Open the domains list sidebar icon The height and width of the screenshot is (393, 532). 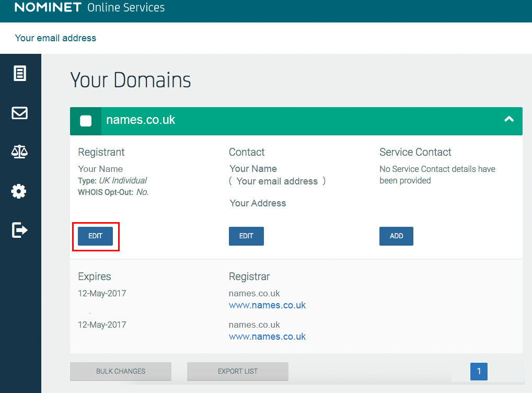click(20, 73)
